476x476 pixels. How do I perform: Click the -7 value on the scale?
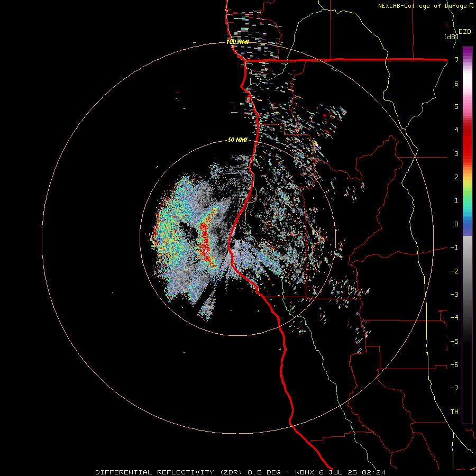[454, 388]
